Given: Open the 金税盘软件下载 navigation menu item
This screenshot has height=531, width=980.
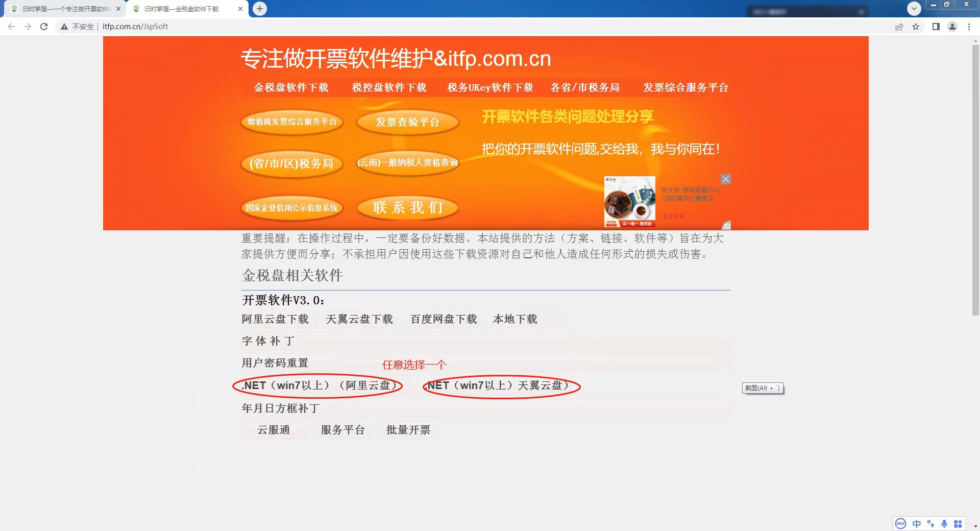Looking at the screenshot, I should tap(291, 87).
